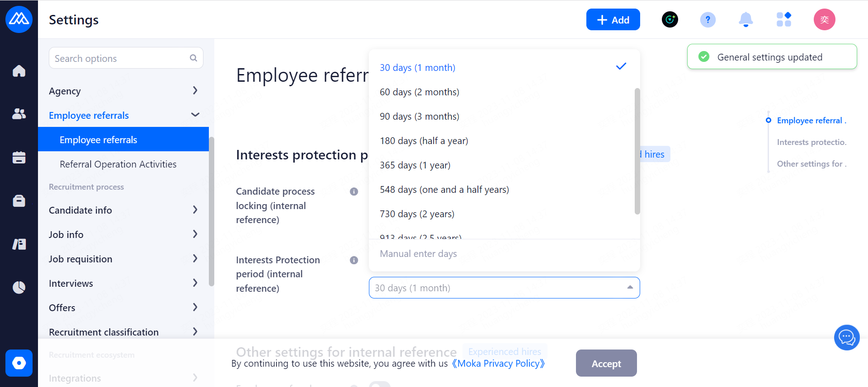Click the Add button
The height and width of the screenshot is (387, 868).
tap(613, 20)
